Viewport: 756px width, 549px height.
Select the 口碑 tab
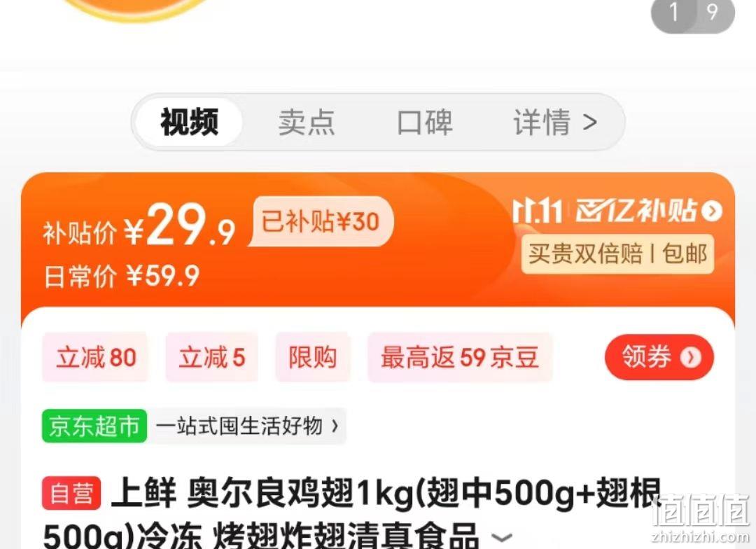pyautogui.click(x=425, y=122)
